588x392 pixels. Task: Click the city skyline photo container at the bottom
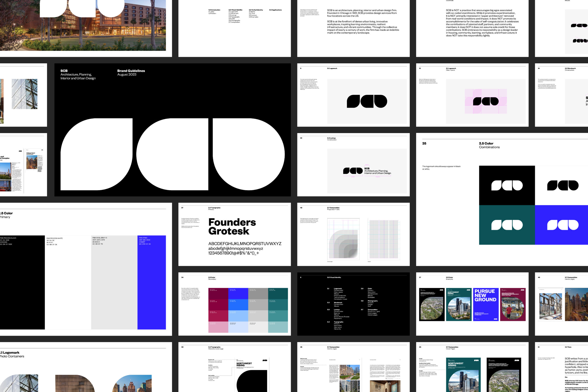(132, 383)
